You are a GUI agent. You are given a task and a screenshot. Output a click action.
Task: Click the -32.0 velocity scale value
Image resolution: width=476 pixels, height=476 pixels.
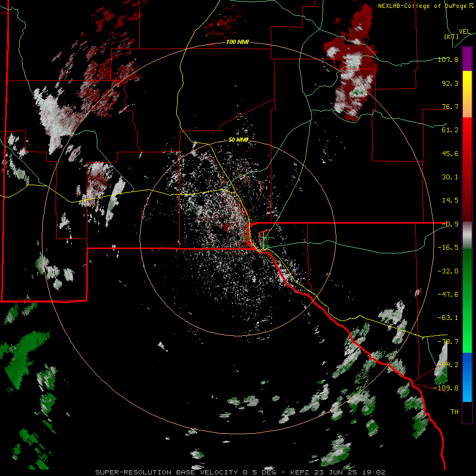coord(448,271)
